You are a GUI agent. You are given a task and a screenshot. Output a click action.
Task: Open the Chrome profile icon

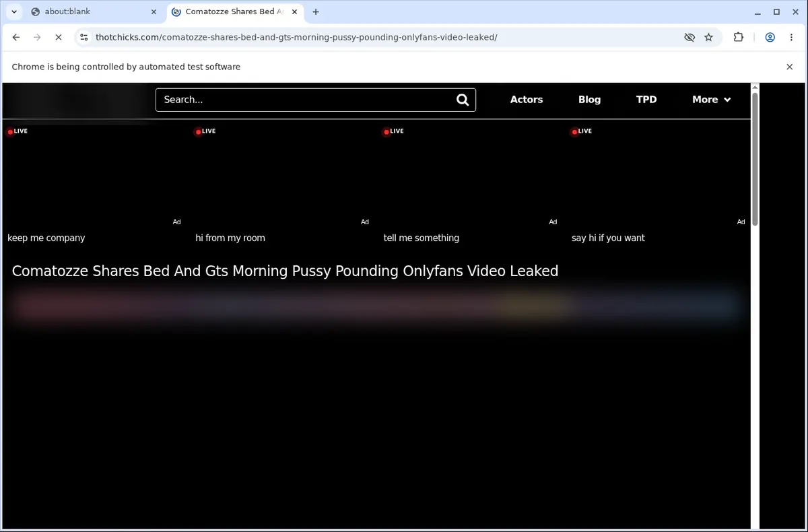pyautogui.click(x=770, y=38)
